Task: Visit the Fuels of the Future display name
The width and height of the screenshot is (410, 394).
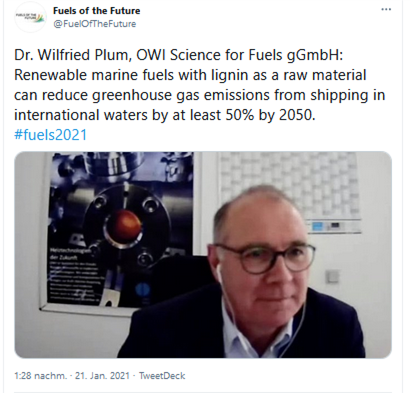Action: [x=97, y=11]
